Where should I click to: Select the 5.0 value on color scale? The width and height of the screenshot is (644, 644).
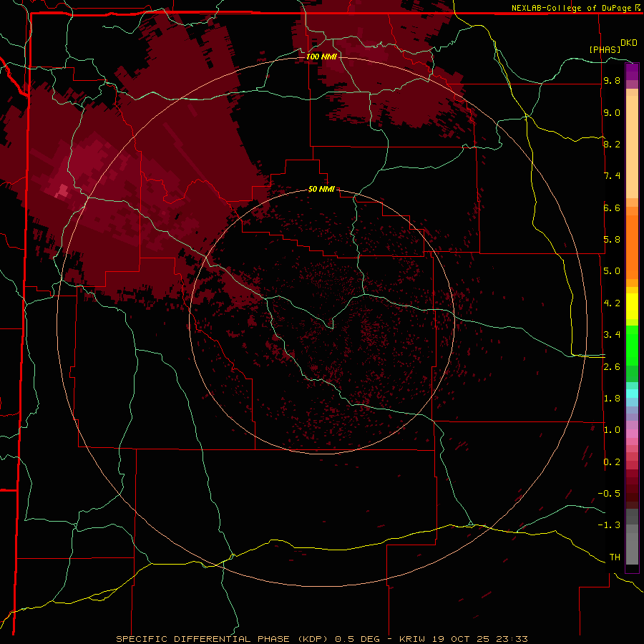[x=612, y=271]
